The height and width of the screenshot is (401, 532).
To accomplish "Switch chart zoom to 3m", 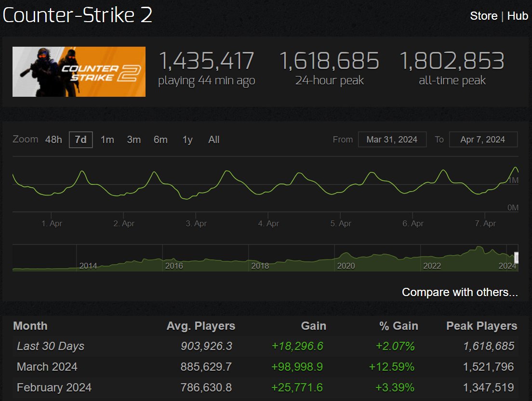I will tap(133, 140).
